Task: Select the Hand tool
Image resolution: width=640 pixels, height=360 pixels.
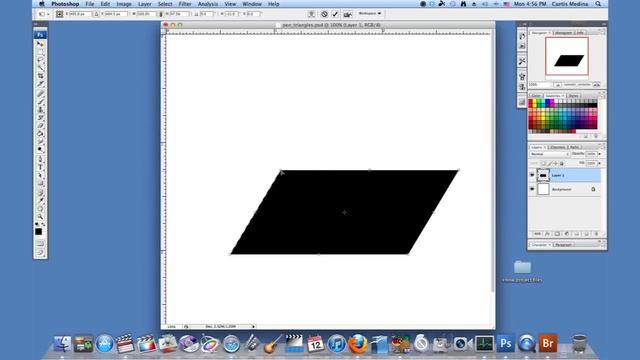Action: (x=40, y=209)
